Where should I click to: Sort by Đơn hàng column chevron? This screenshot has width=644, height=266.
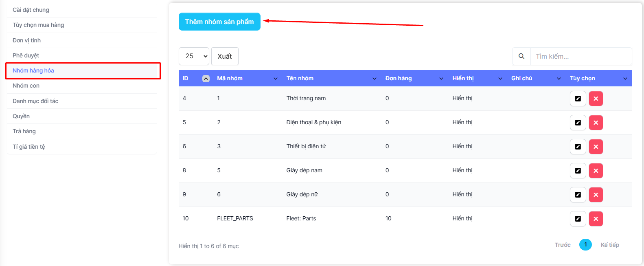pyautogui.click(x=441, y=79)
